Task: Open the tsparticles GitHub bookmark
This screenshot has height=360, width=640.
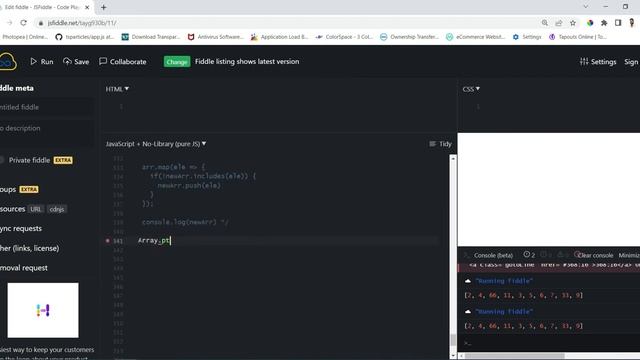Action: [84, 37]
